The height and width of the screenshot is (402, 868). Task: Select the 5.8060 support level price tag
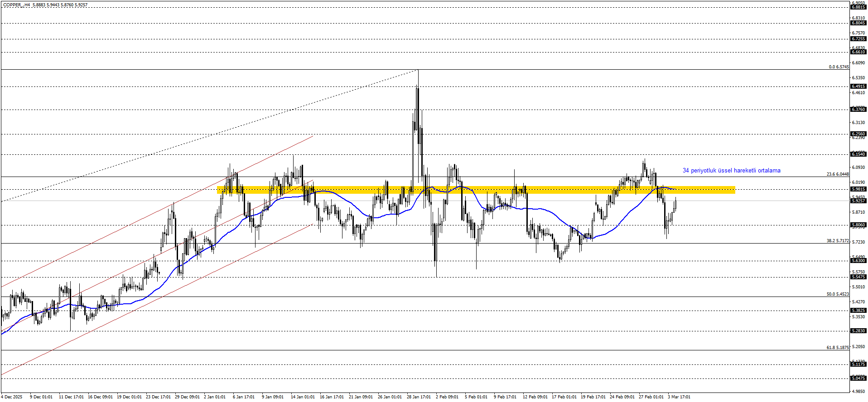[x=858, y=225]
